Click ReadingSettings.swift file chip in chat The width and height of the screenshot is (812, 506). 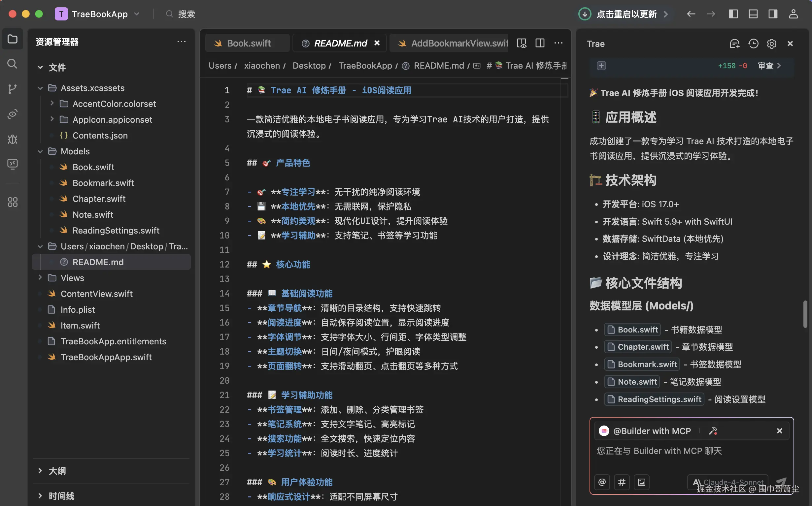654,399
